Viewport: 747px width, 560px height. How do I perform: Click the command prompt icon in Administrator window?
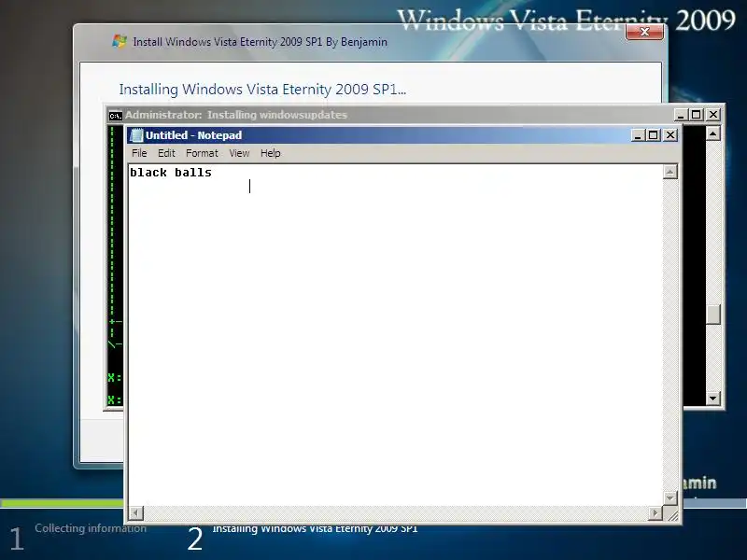tap(115, 115)
